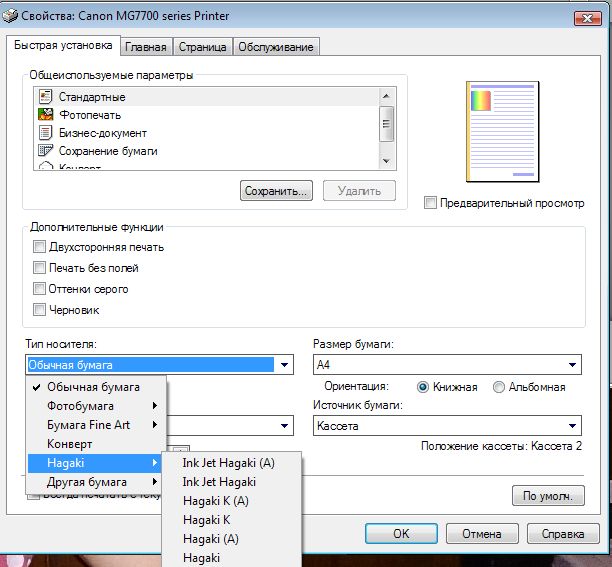612x567 pixels.
Task: Select last plain Hagaki submenu entry
Action: 231,558
